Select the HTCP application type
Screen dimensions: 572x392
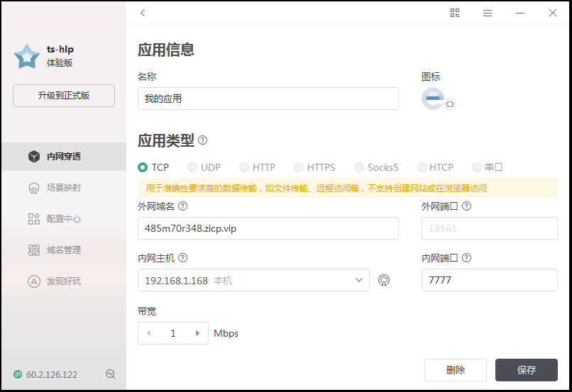(x=435, y=167)
